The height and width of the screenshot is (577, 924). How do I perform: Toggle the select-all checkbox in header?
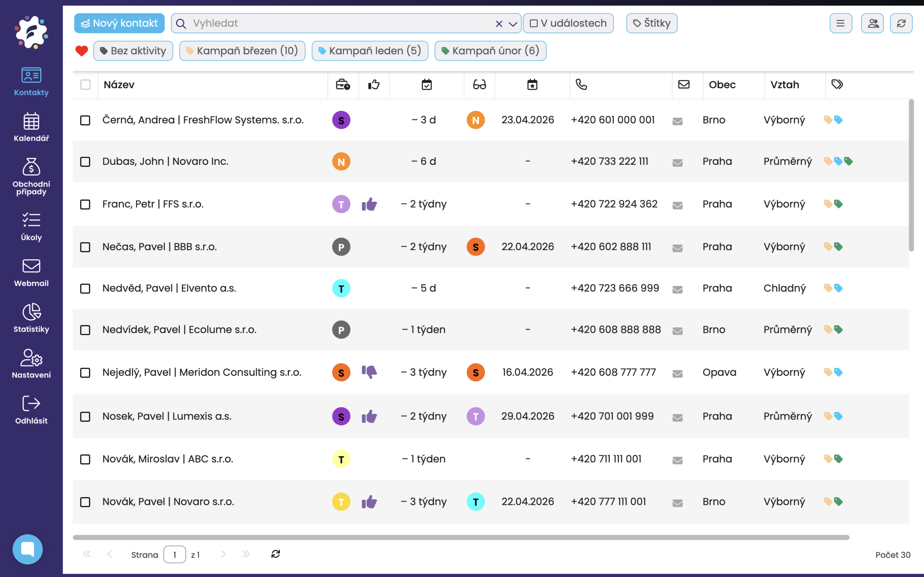(x=86, y=84)
